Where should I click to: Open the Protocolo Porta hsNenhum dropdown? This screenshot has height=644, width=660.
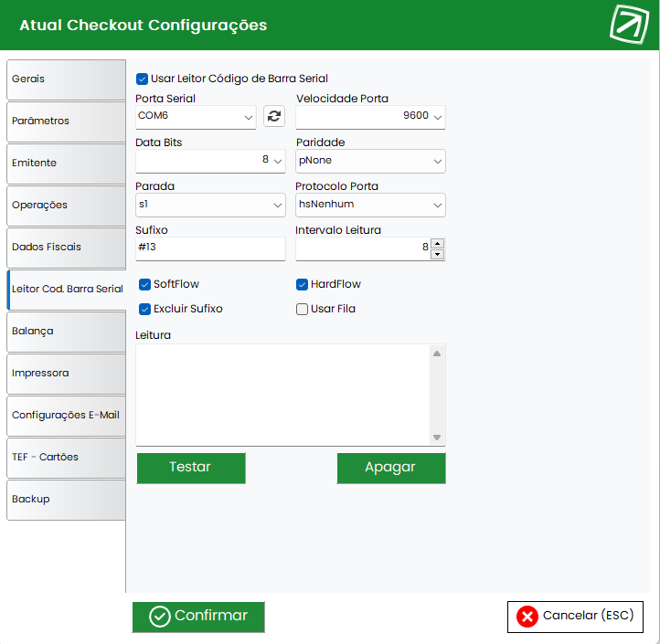click(x=370, y=205)
